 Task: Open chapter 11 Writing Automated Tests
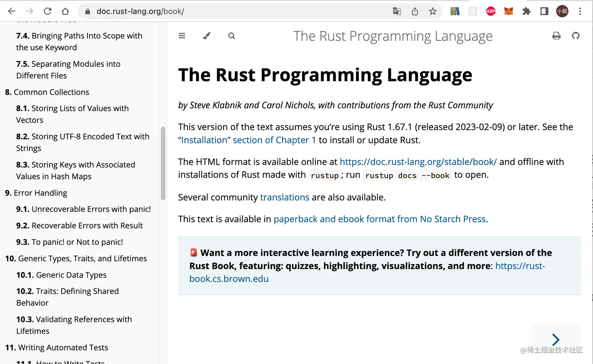(x=56, y=348)
